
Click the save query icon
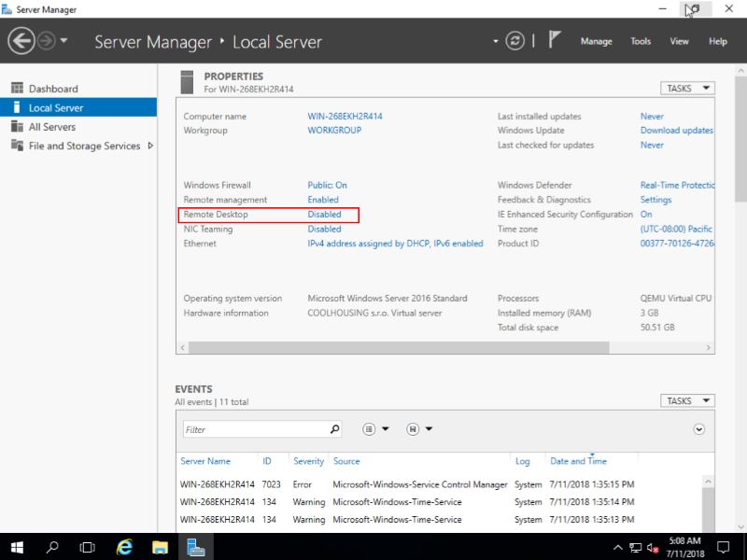tap(413, 429)
